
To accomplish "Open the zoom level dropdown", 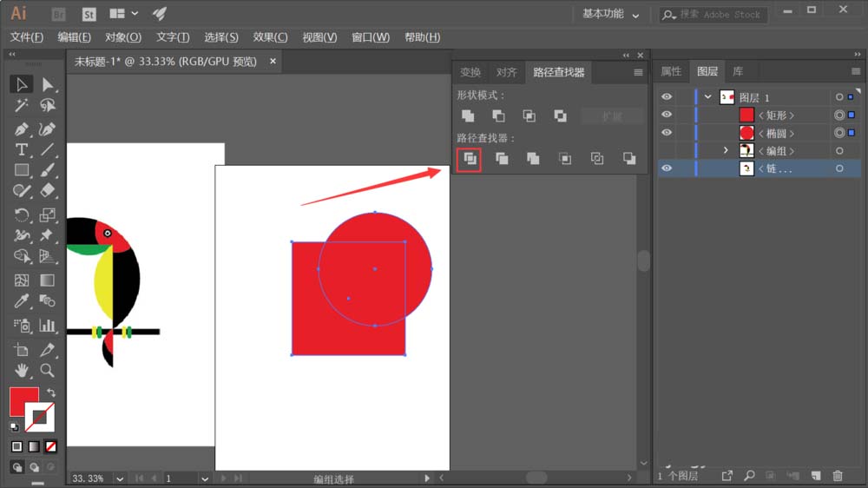I will (120, 478).
